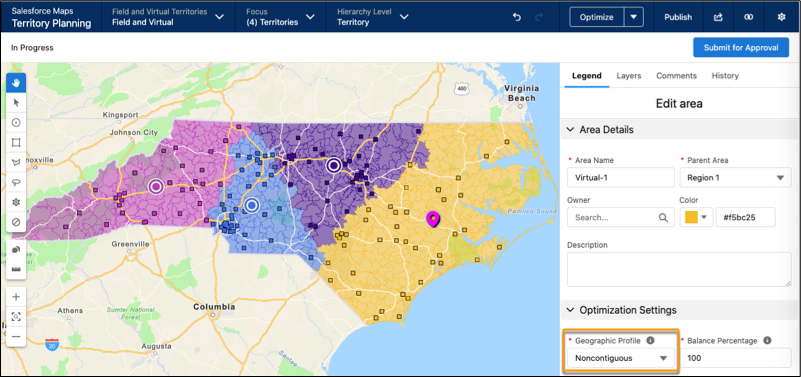Choose the circle selection tool
Viewport: 801px width, 377px height.
pos(16,123)
